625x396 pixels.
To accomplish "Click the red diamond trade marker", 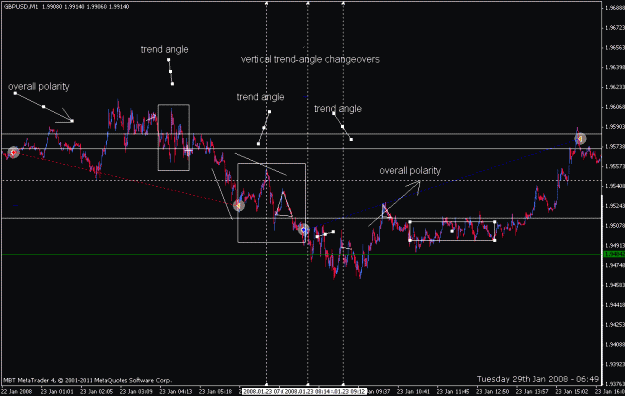I will [x=14, y=152].
